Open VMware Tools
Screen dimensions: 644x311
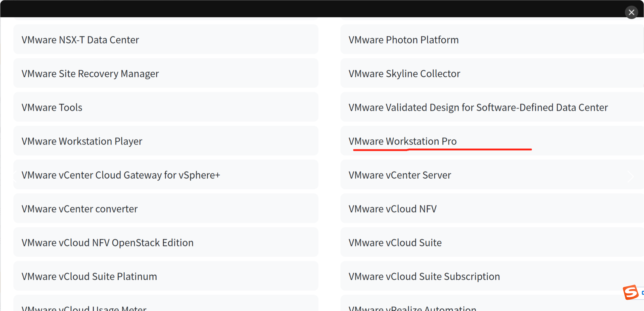click(52, 107)
